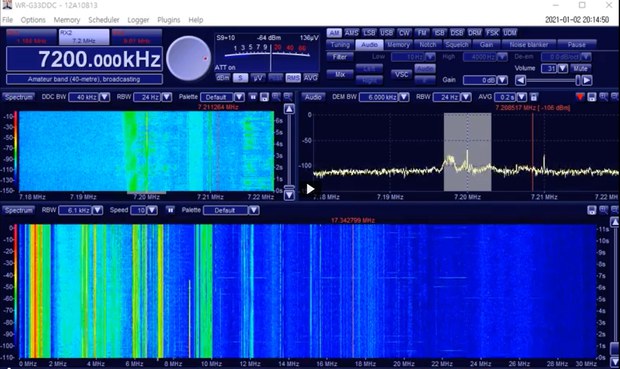The image size is (620, 369).
Task: Set S-meter units to dBm
Action: pos(223,78)
